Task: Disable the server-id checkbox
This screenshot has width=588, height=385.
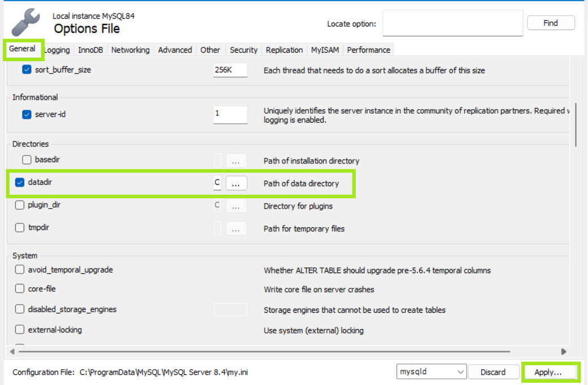Action: pos(27,114)
